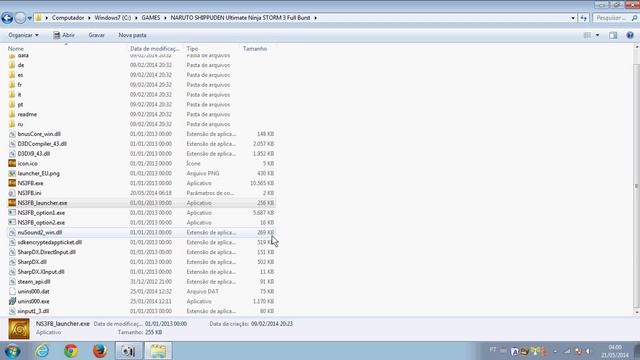Image resolution: width=640 pixels, height=360 pixels.
Task: Select the bnusCore_win.dll file icon
Action: (12, 134)
